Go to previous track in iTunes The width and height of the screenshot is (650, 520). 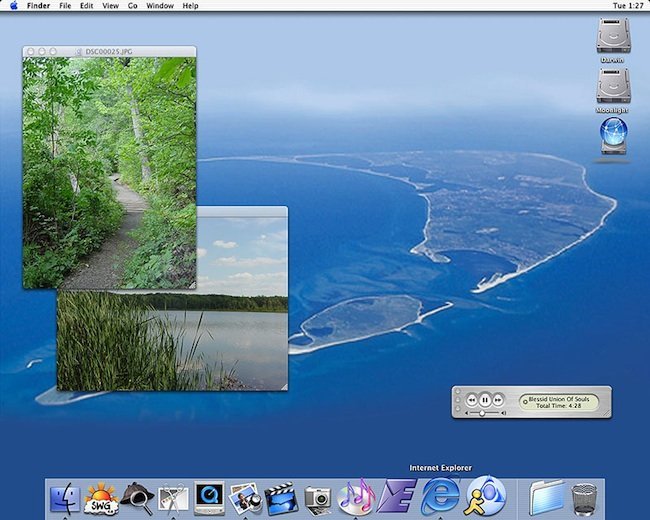(471, 399)
